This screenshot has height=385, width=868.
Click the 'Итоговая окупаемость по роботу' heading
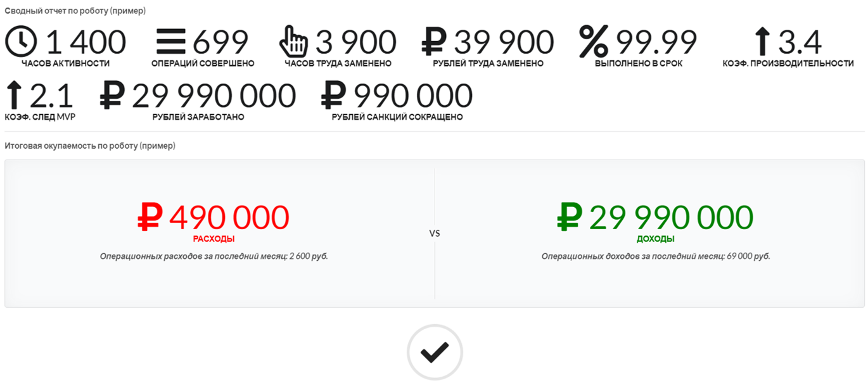coord(90,146)
